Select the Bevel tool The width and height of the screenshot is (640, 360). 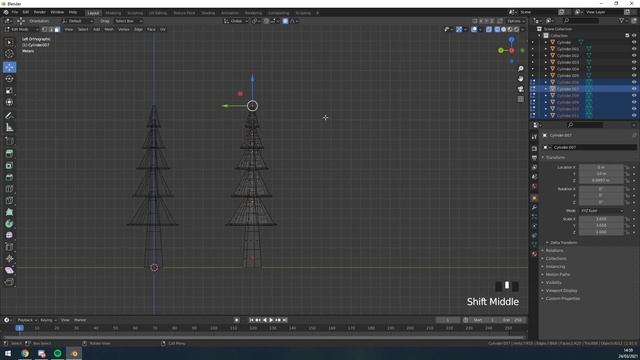click(9, 177)
